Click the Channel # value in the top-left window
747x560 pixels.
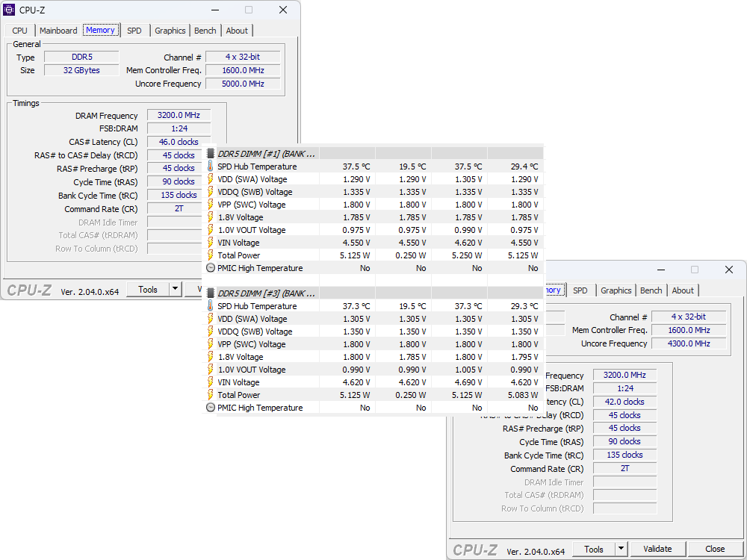click(243, 57)
